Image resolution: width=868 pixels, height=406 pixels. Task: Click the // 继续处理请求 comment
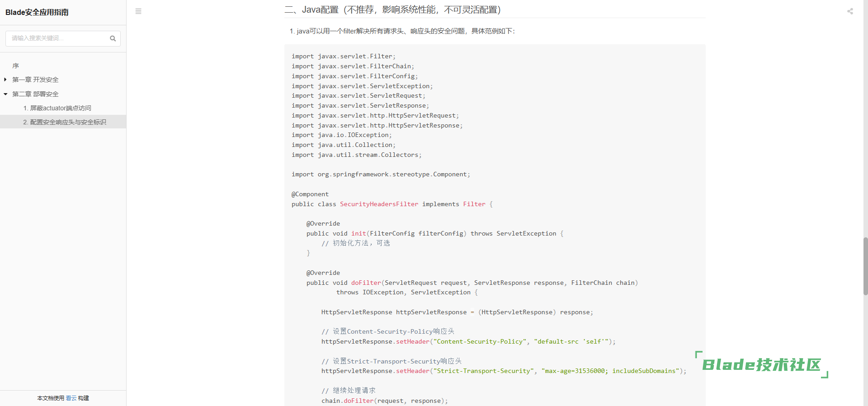(349, 391)
